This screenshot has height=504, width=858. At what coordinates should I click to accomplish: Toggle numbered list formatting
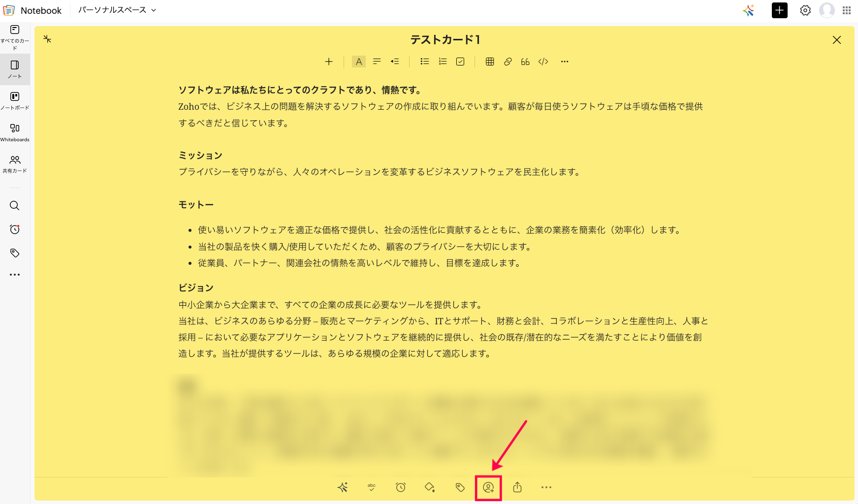[443, 62]
